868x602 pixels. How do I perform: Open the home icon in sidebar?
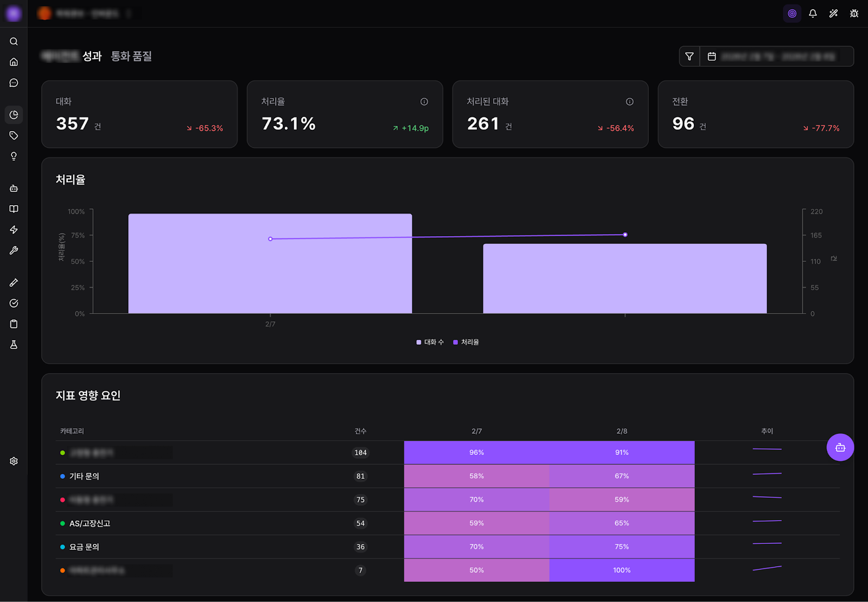click(14, 62)
